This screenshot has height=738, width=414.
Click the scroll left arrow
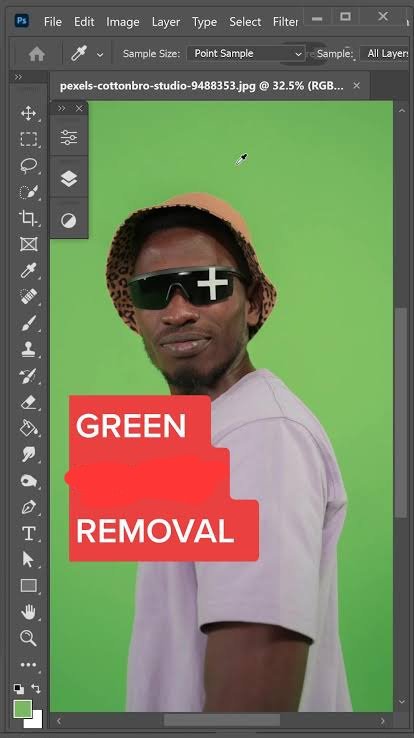pos(59,721)
